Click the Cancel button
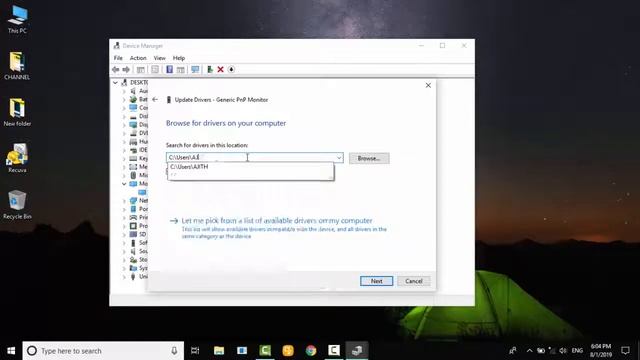640x360 pixels. [413, 281]
